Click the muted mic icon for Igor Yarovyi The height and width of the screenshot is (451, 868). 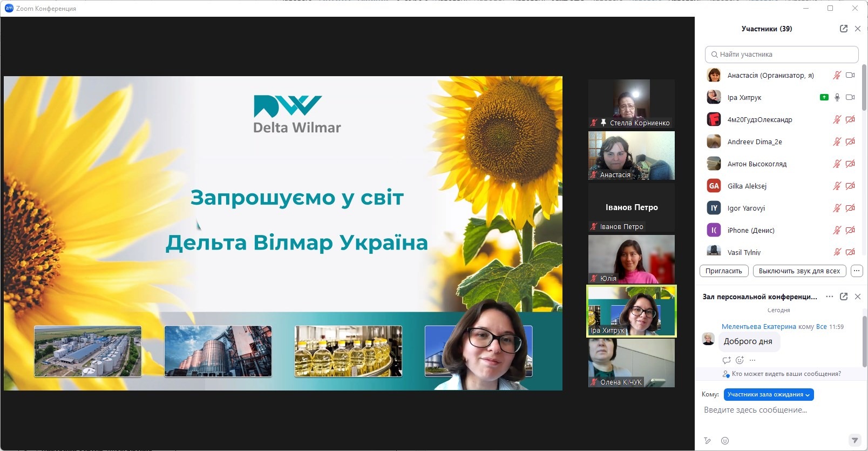(837, 208)
